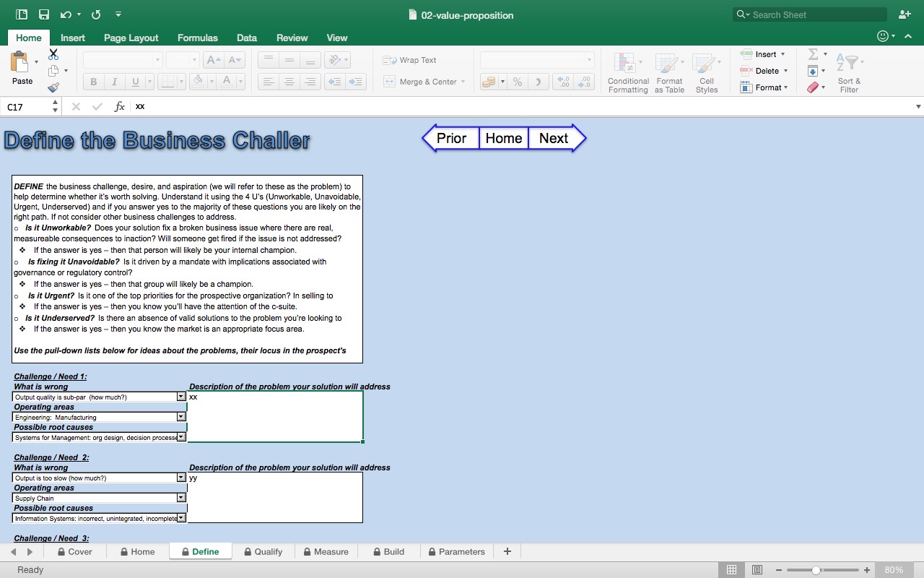
Task: Click the Next navigation button
Action: (553, 138)
